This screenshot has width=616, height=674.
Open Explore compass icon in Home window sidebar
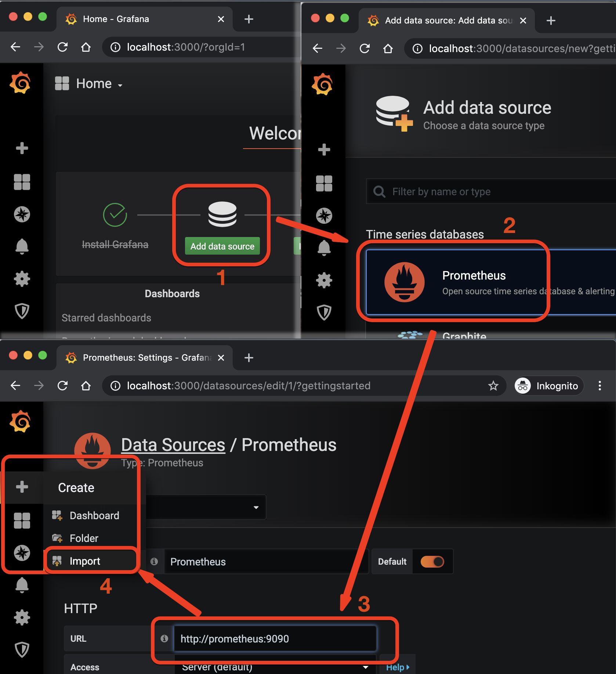[x=22, y=214]
